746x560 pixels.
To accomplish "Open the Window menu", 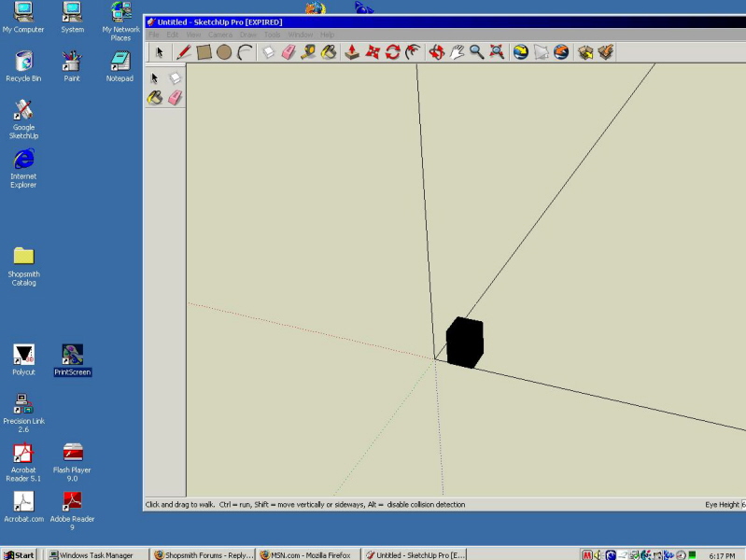I will [301, 35].
